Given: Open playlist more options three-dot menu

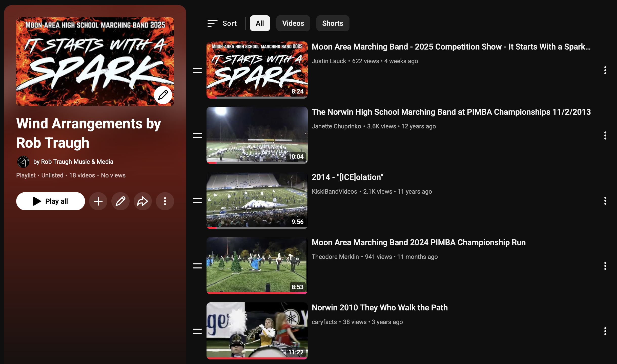Looking at the screenshot, I should (165, 201).
